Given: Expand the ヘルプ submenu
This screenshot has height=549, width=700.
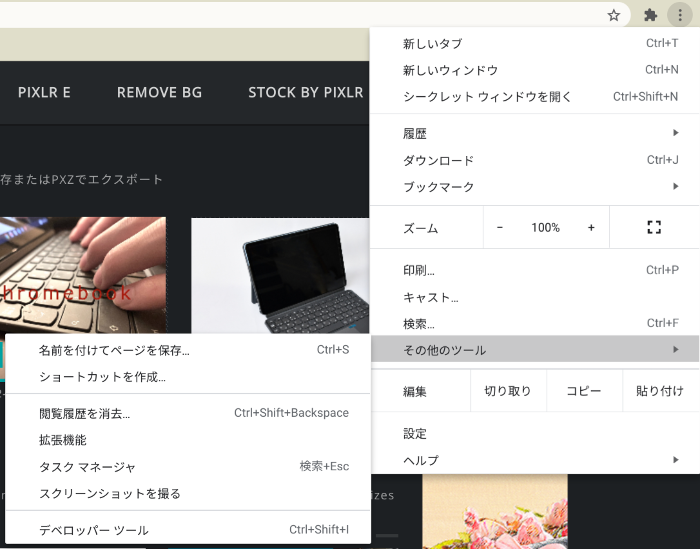Looking at the screenshot, I should tap(535, 460).
